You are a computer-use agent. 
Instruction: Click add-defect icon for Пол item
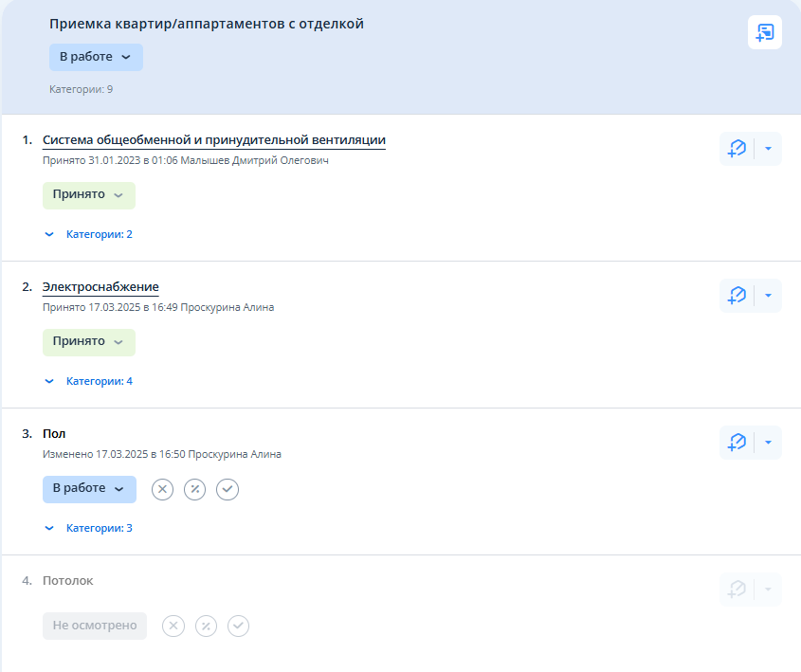737,443
